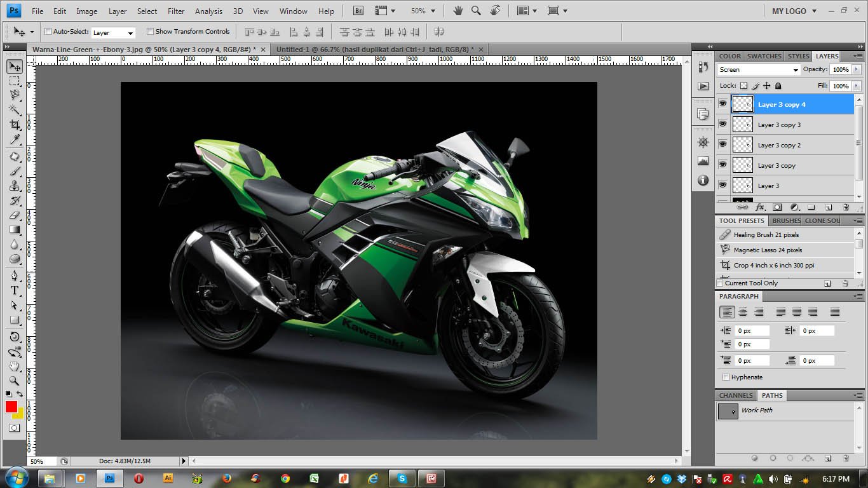
Task: Hide Layer 3 copy 2 visibility eye
Action: tap(722, 145)
